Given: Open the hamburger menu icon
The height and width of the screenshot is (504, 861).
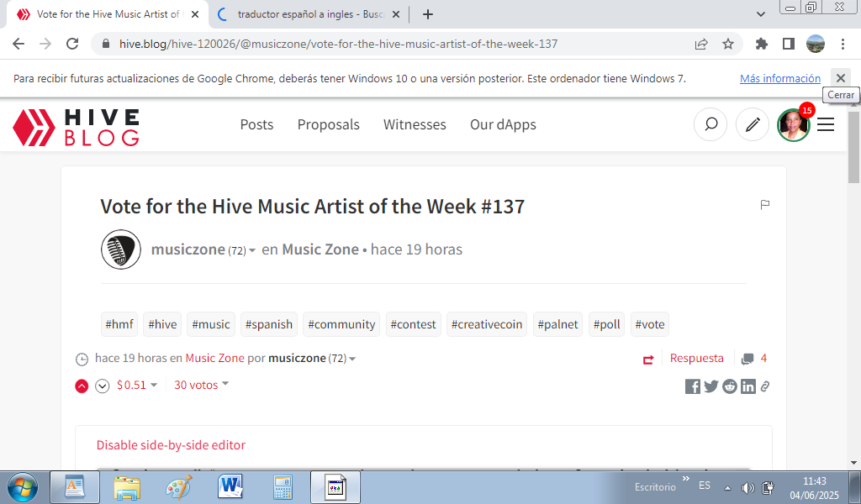Looking at the screenshot, I should (x=826, y=124).
